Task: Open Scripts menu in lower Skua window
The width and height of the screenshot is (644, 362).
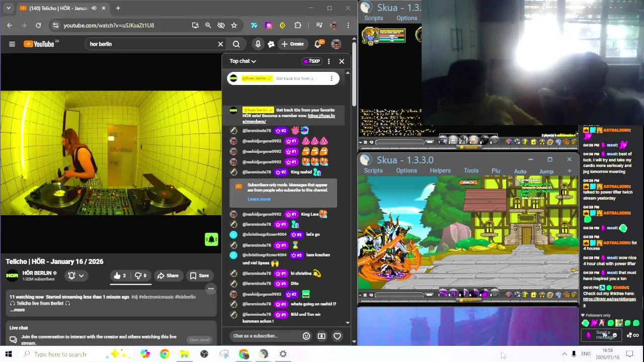Action: 373,171
